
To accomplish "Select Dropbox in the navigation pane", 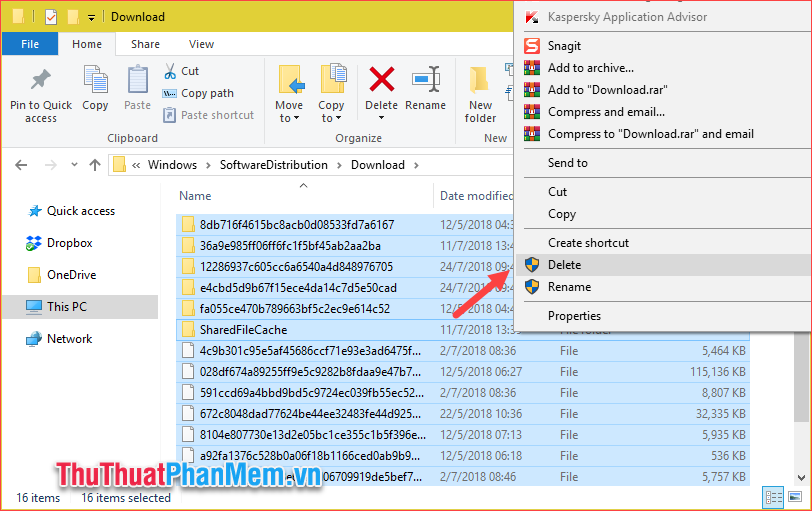I will [x=69, y=243].
